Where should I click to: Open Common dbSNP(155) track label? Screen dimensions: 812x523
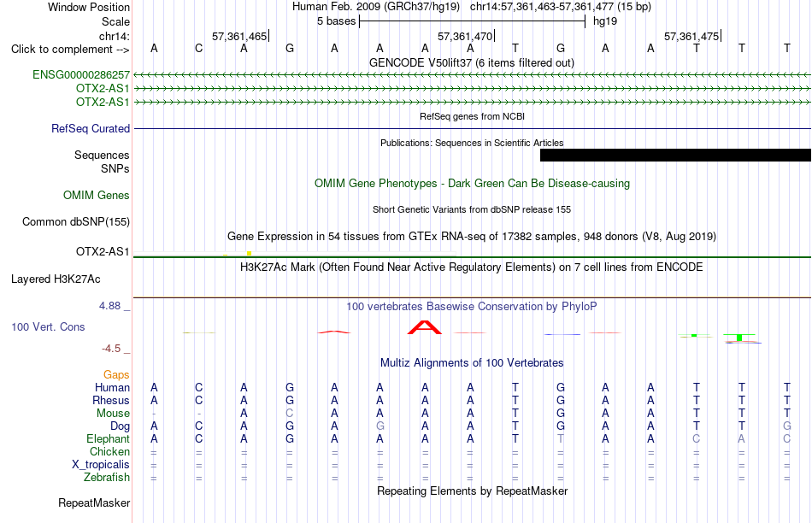click(x=76, y=221)
